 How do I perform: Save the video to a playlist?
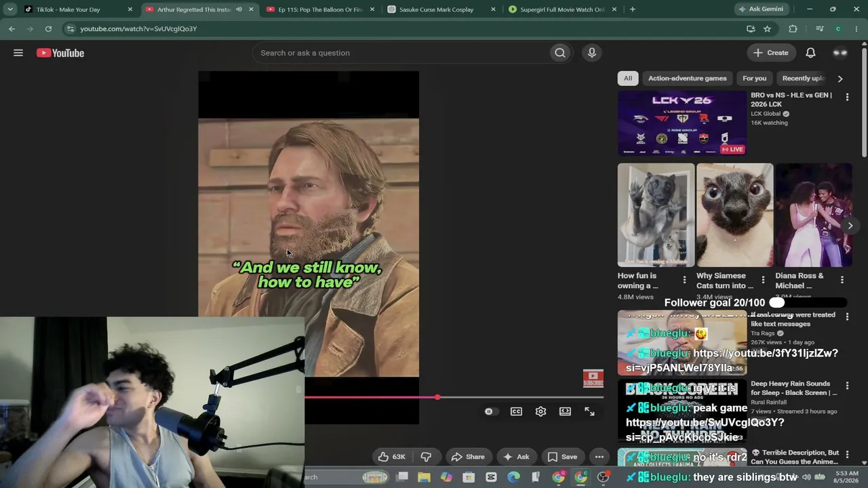click(563, 457)
